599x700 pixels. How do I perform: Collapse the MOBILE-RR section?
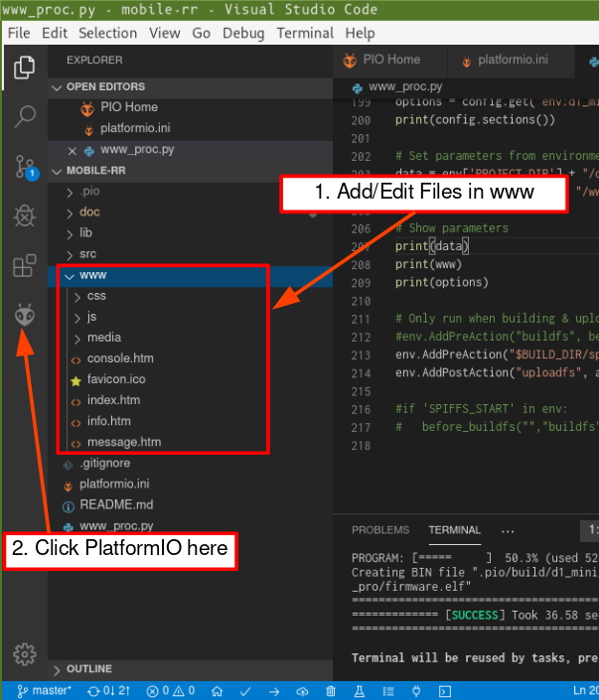[190, 171]
